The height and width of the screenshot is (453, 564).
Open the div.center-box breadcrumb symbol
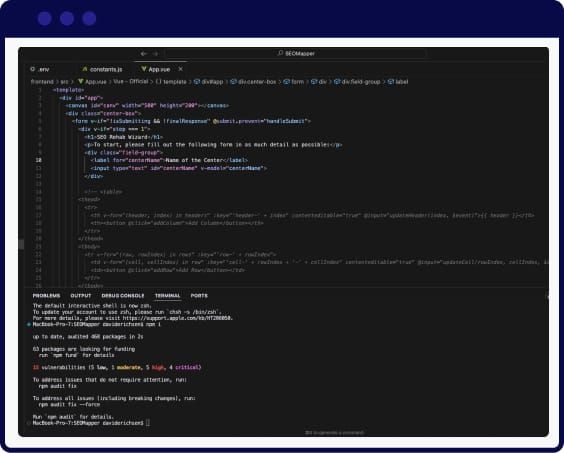(x=253, y=82)
